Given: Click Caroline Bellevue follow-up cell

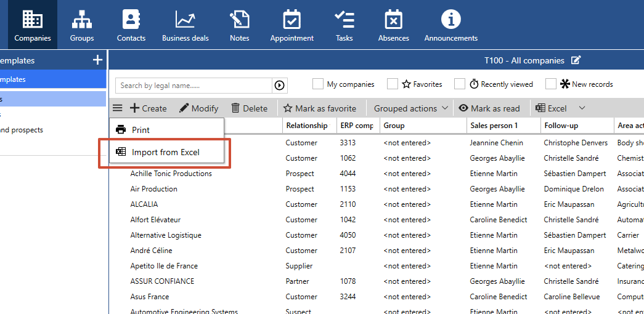Looking at the screenshot, I should (572, 297).
